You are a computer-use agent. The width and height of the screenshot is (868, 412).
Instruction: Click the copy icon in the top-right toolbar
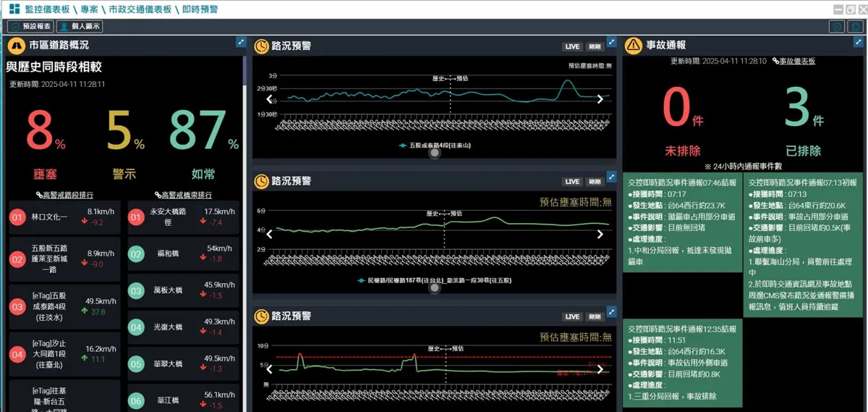pyautogui.click(x=856, y=26)
